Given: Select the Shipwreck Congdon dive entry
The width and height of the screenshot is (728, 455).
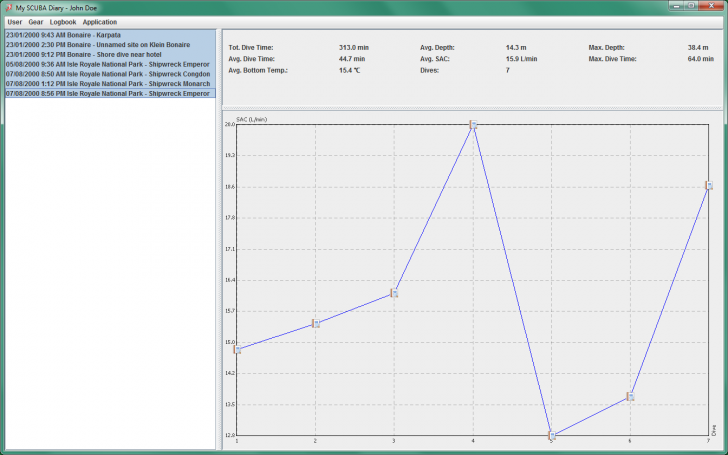Looking at the screenshot, I should (107, 74).
